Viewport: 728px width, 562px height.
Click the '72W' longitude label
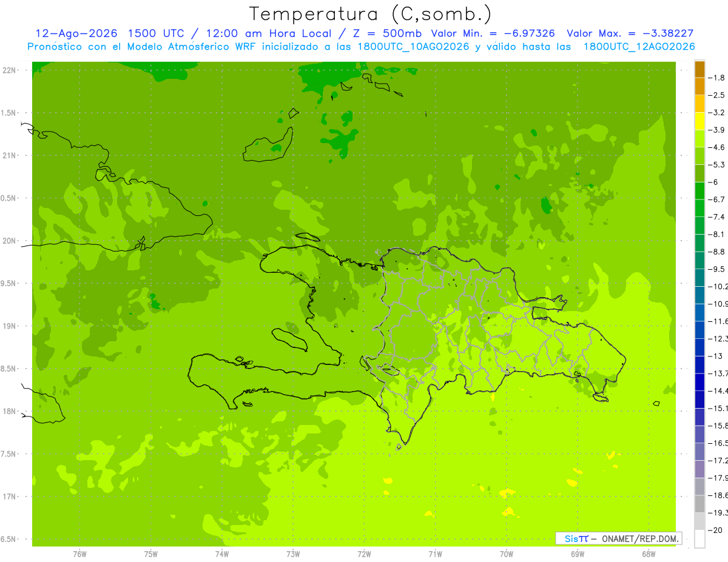[x=364, y=554]
